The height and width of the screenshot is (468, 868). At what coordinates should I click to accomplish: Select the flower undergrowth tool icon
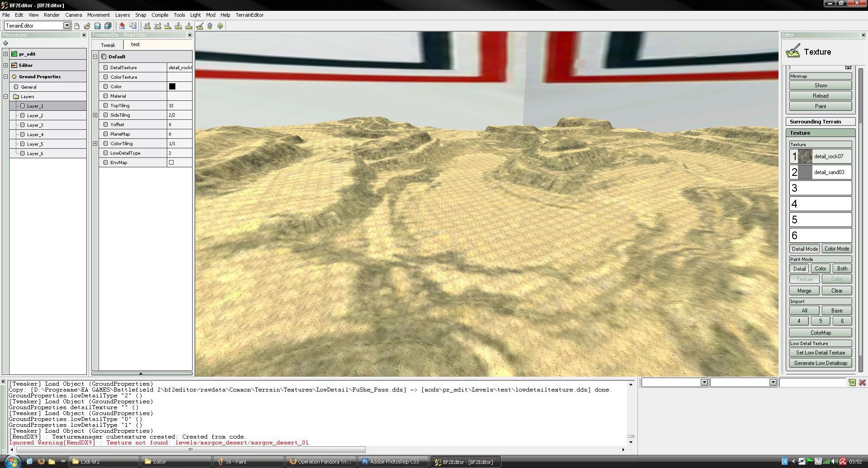(210, 26)
